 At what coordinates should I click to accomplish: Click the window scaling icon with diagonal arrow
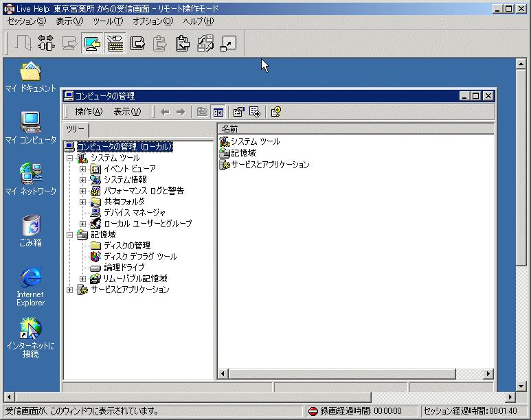click(228, 43)
